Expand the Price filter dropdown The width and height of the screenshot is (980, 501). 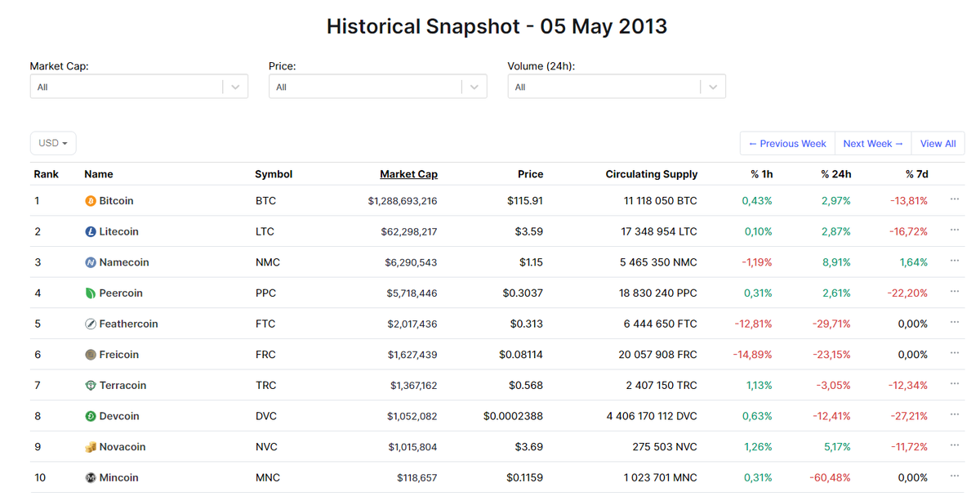(x=474, y=87)
